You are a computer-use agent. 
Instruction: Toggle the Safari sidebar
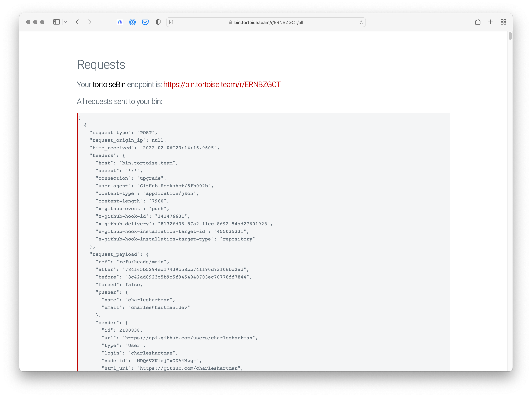tap(56, 22)
